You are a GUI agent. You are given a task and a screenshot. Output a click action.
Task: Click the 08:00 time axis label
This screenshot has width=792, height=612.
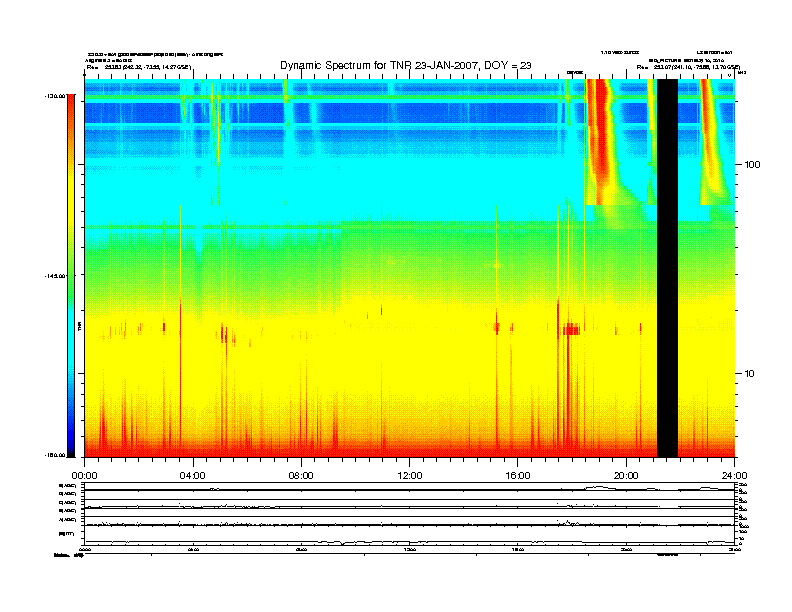click(301, 475)
